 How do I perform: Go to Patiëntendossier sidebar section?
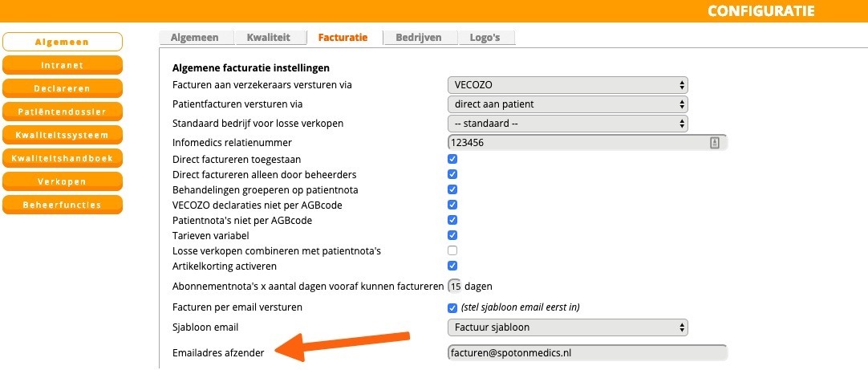coord(62,112)
